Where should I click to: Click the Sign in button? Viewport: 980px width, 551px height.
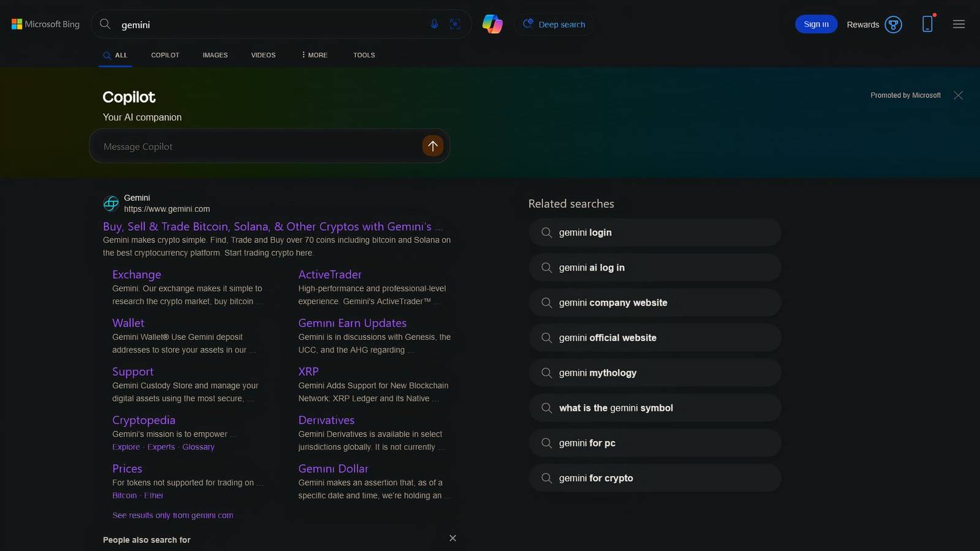tap(815, 24)
